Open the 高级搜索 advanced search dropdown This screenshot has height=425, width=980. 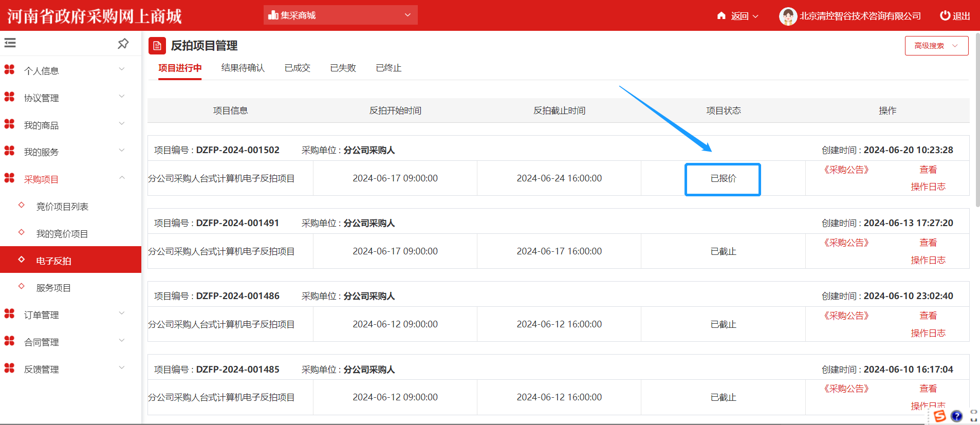[x=936, y=46]
